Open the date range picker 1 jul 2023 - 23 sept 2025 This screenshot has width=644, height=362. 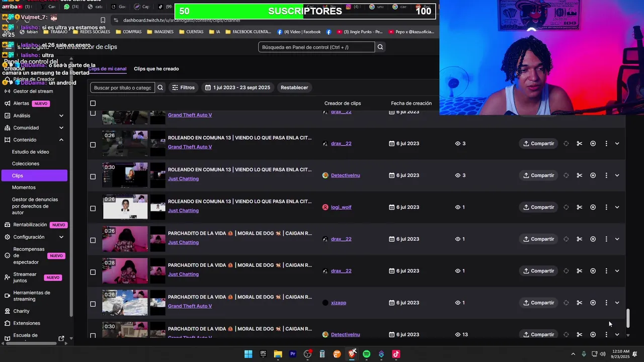(238, 87)
